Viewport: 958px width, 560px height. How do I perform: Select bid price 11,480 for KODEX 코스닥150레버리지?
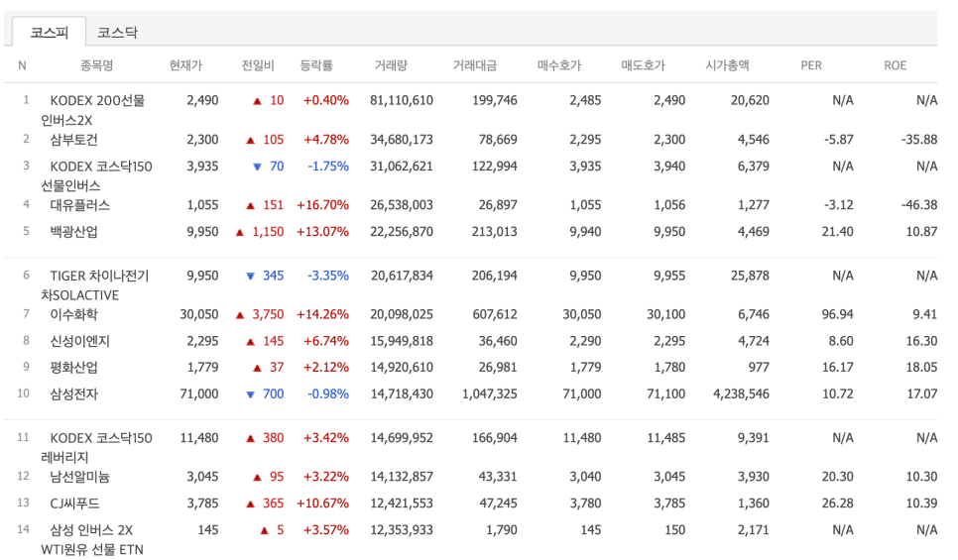click(582, 438)
